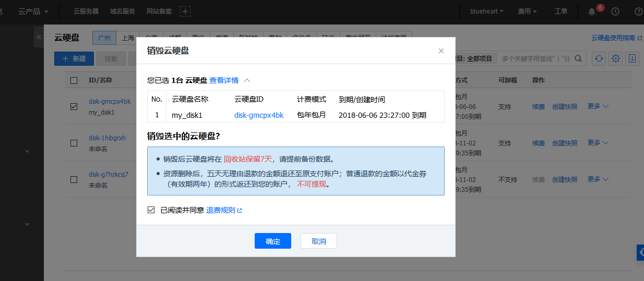Uncheck the my_disk1 row checkbox

tap(74, 106)
